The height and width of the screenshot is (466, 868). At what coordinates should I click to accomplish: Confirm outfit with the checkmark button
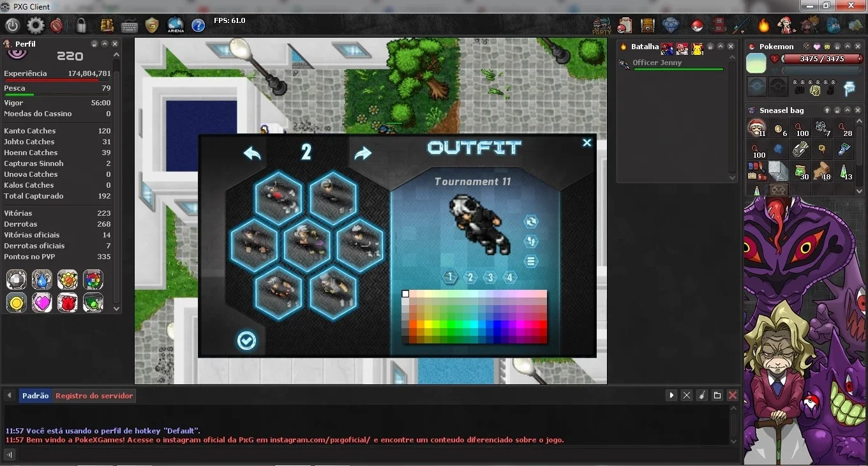pyautogui.click(x=246, y=341)
